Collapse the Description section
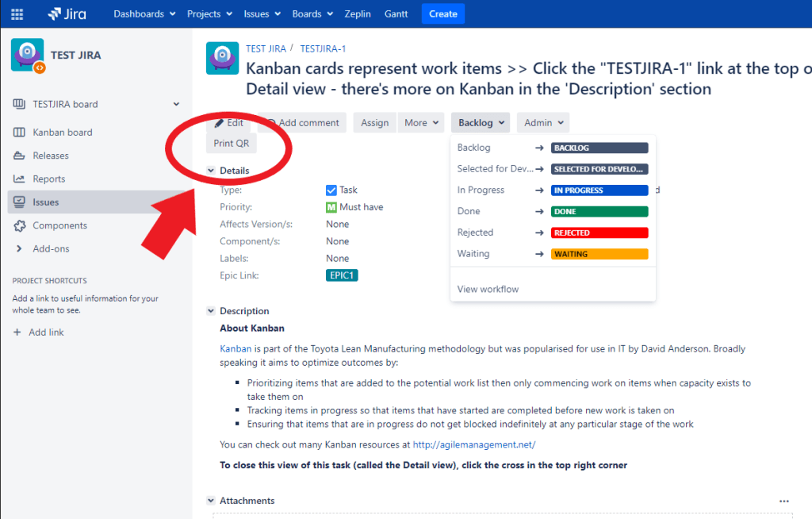 click(211, 311)
